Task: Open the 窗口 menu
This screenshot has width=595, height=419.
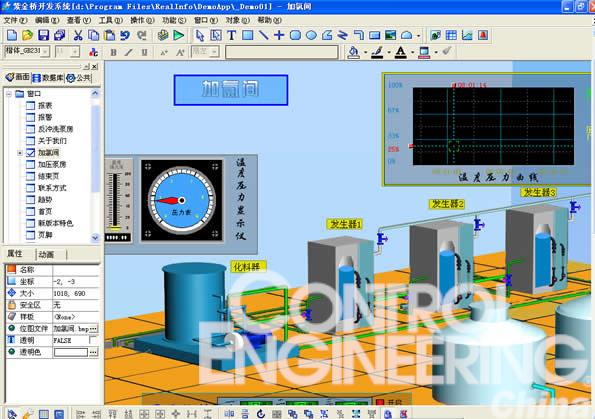Action: click(x=206, y=20)
